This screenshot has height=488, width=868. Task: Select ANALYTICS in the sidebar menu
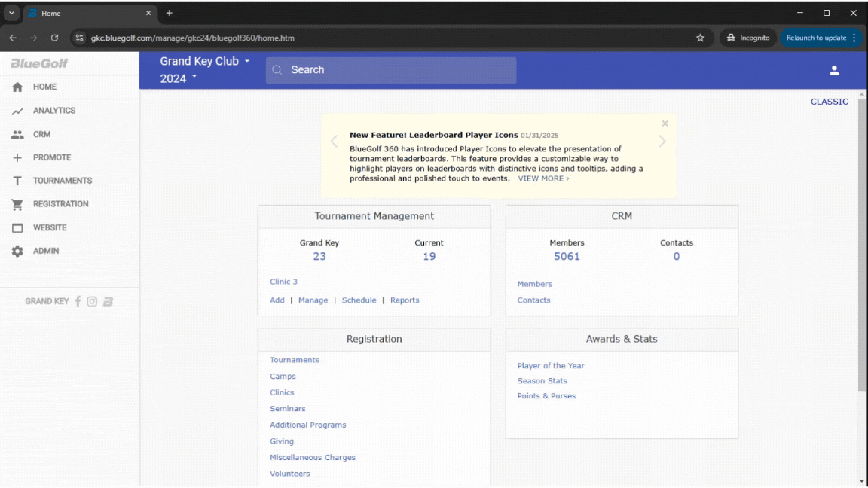coord(54,111)
